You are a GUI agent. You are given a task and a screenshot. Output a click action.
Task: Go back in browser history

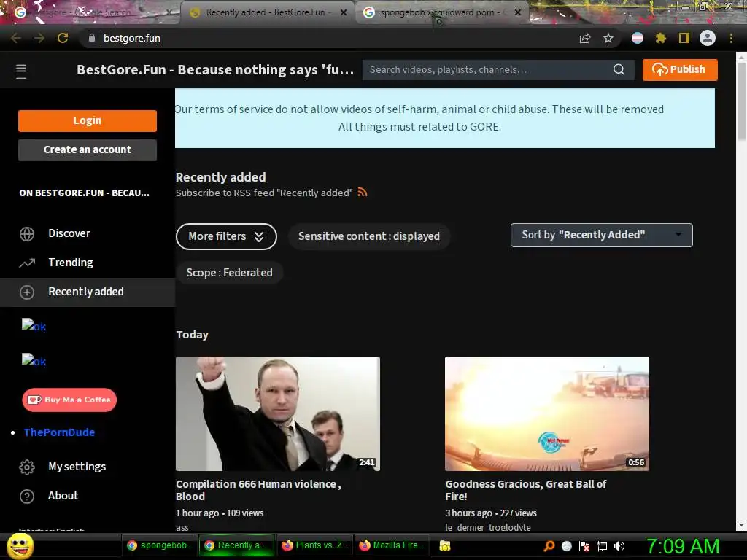click(16, 38)
